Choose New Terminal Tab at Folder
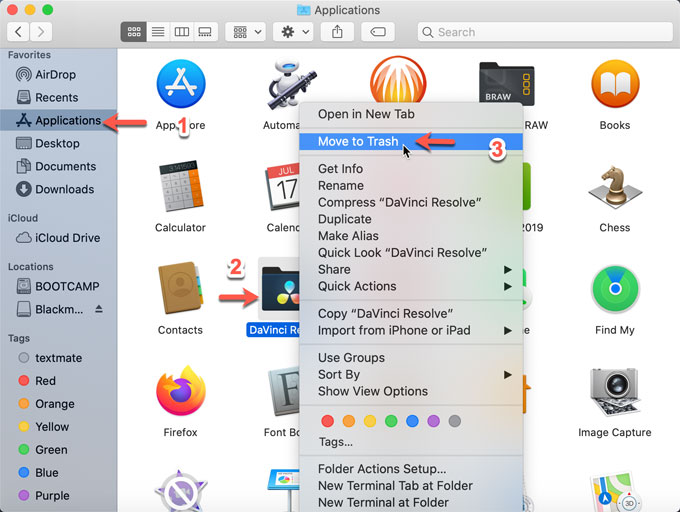The image size is (680, 512). click(x=411, y=486)
